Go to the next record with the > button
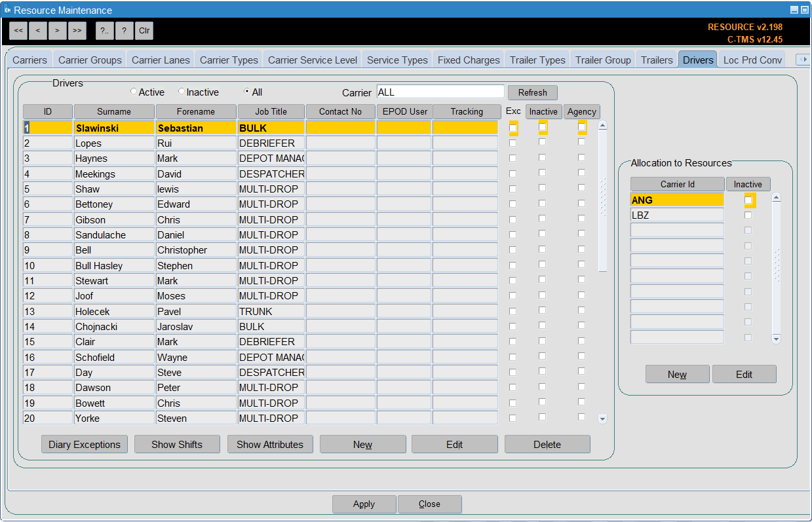 point(58,30)
